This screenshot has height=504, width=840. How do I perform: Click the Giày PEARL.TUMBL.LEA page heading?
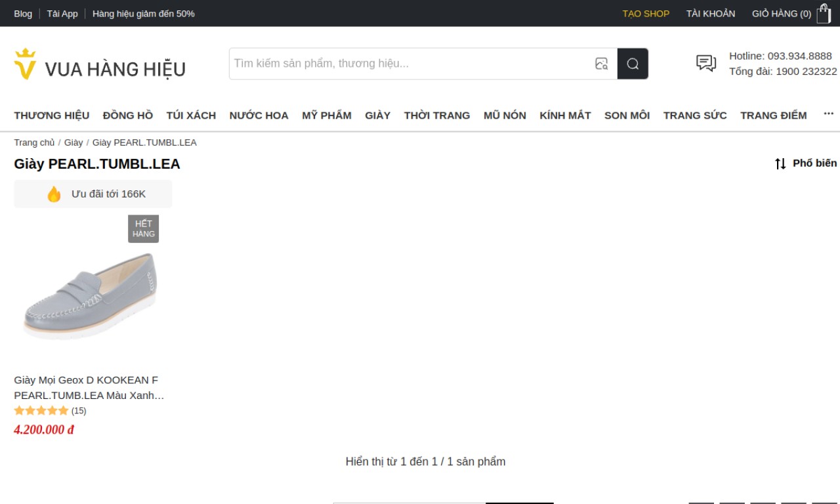pos(97,164)
